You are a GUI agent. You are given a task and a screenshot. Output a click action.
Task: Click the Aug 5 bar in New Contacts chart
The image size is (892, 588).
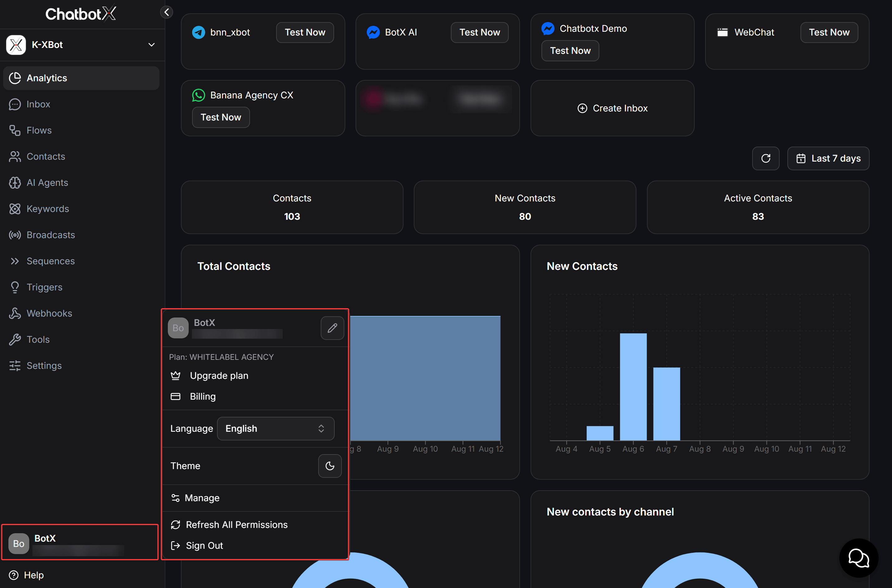pyautogui.click(x=600, y=433)
